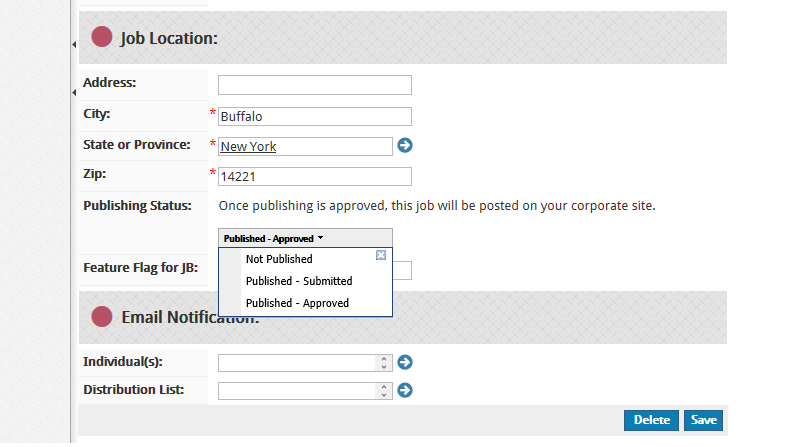The image size is (797, 447).
Task: Focus the City field containing Buffalo
Action: (x=315, y=116)
